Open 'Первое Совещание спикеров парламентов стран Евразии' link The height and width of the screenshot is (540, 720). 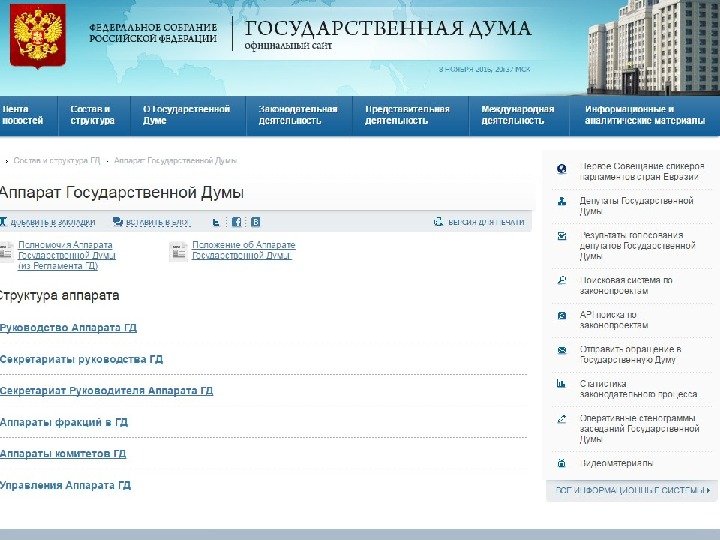[641, 171]
